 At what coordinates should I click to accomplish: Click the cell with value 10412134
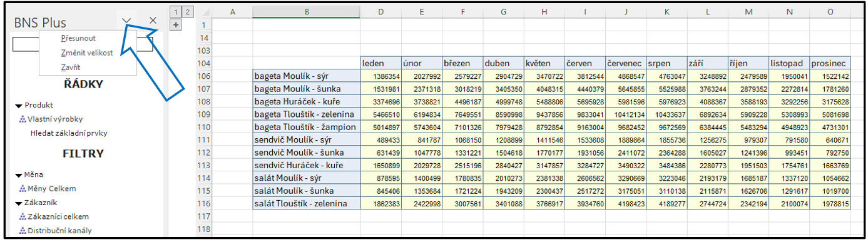pos(626,114)
